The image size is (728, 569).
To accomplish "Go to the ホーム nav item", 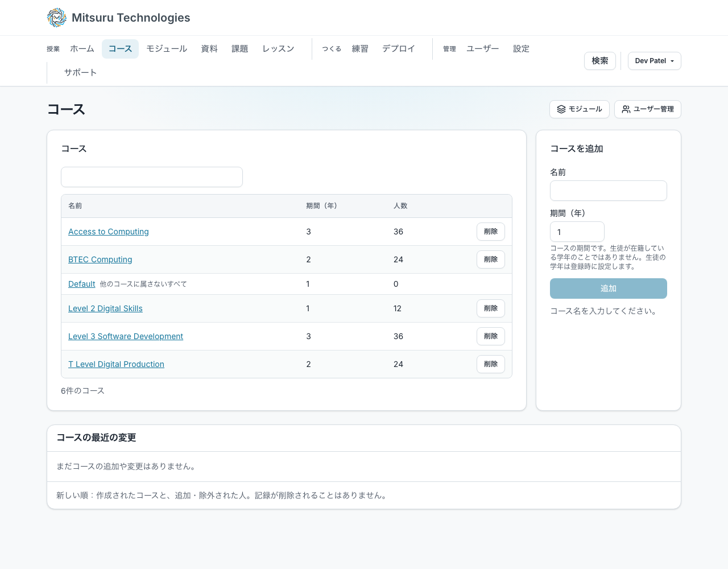I will 82,49.
